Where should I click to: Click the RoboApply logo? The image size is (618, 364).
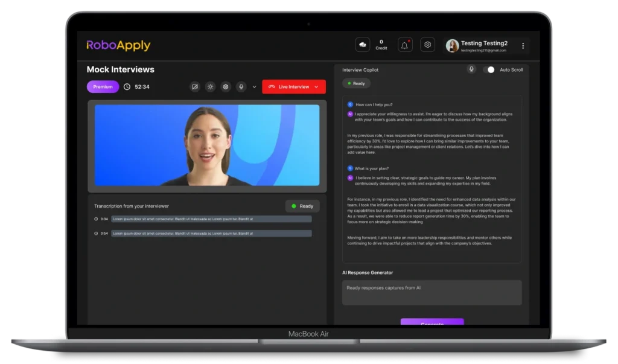click(118, 45)
